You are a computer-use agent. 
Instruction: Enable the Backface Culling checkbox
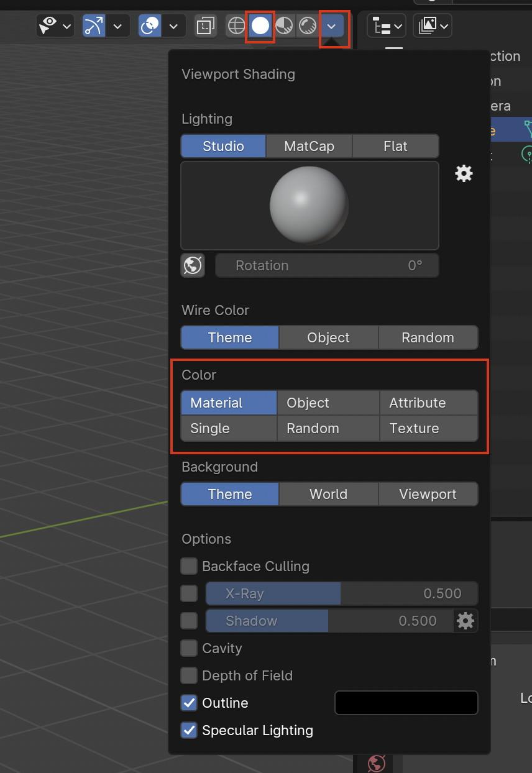click(x=189, y=566)
